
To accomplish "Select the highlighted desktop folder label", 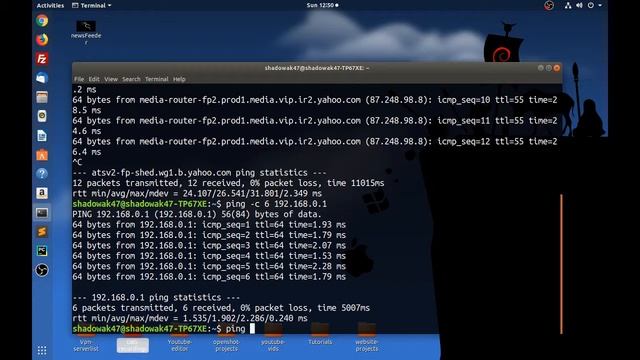I will point(133,345).
